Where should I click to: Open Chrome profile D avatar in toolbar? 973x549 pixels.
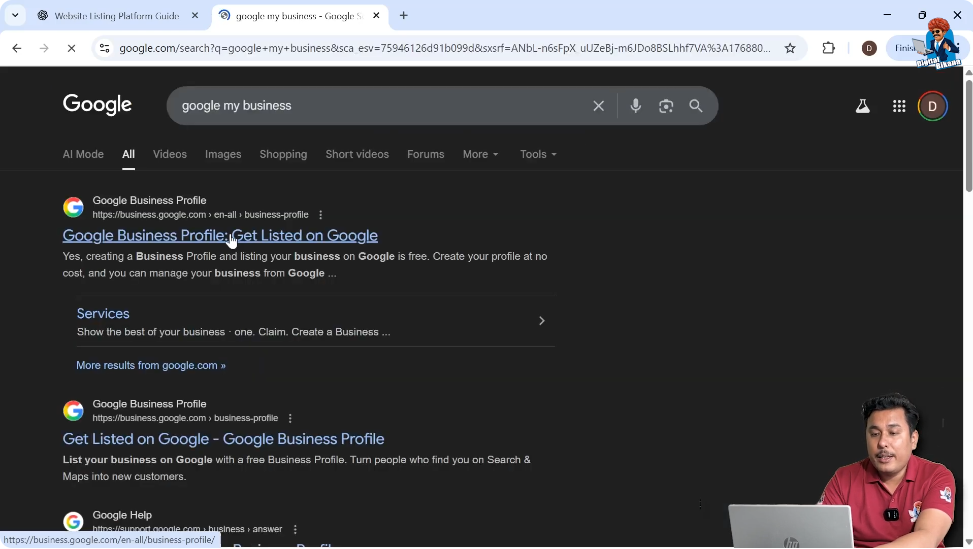[869, 48]
